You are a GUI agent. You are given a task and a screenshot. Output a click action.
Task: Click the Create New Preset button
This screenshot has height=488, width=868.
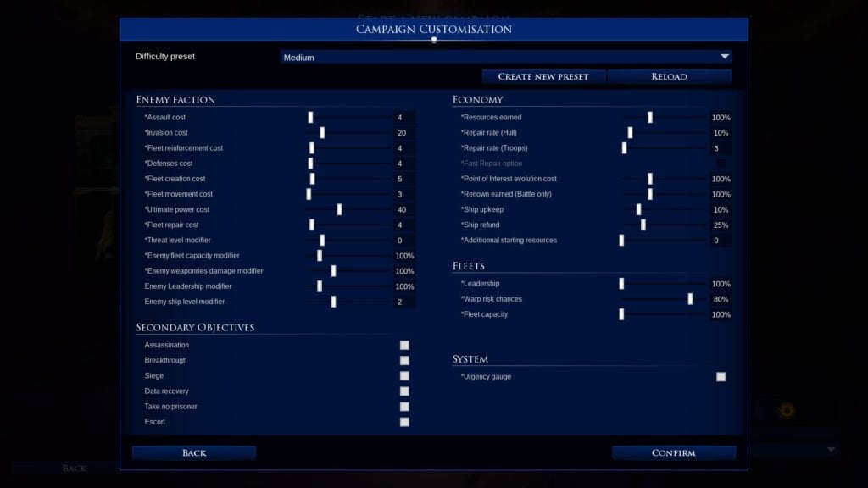point(542,76)
